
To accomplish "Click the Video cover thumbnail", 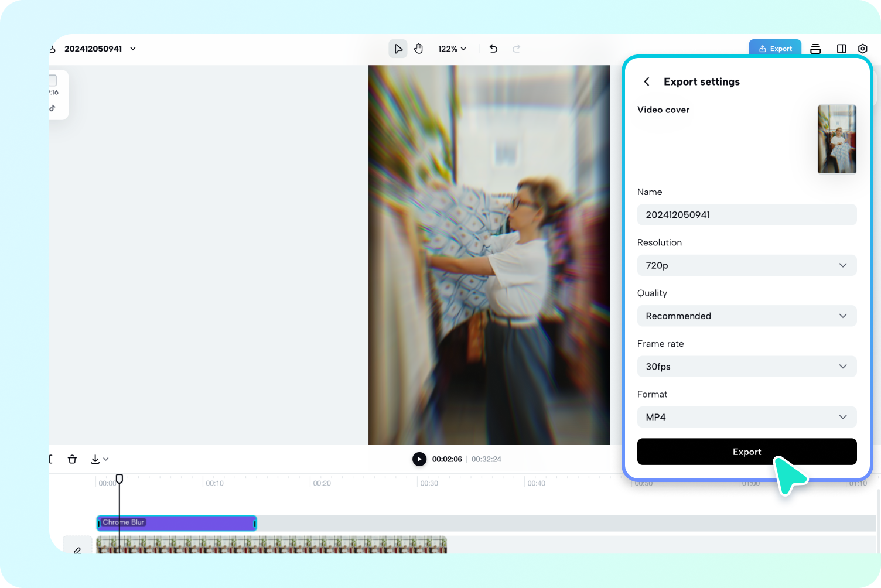I will coord(837,139).
